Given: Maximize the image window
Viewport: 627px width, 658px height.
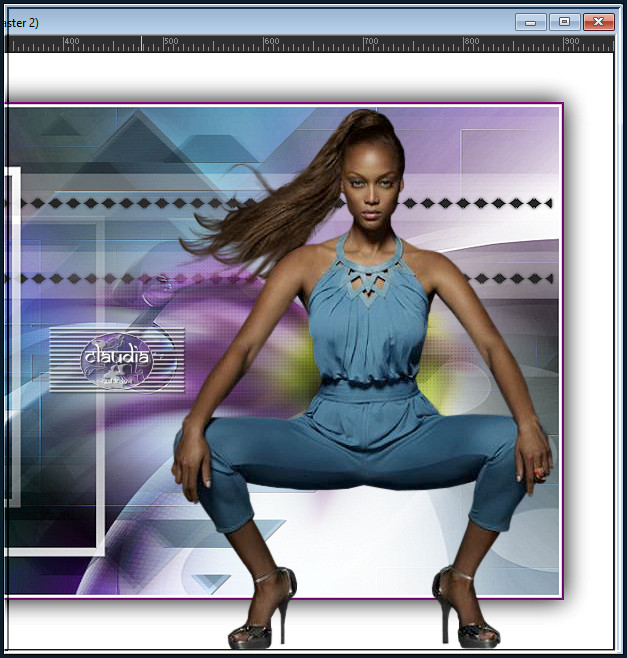Looking at the screenshot, I should point(564,22).
